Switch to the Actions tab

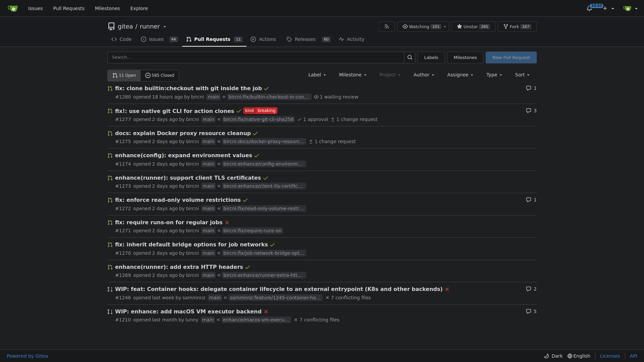[263, 39]
